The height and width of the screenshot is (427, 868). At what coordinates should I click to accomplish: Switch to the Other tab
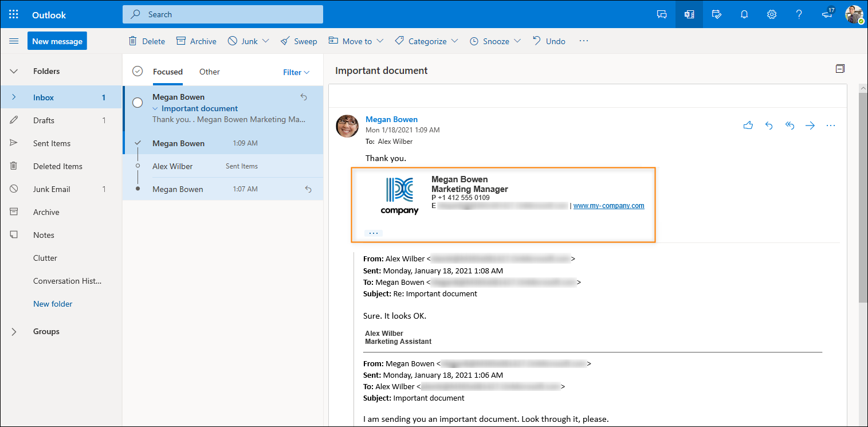[209, 72]
